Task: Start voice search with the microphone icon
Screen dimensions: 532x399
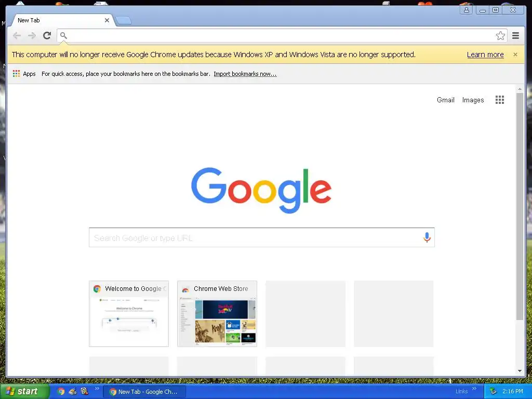Action: tap(427, 237)
